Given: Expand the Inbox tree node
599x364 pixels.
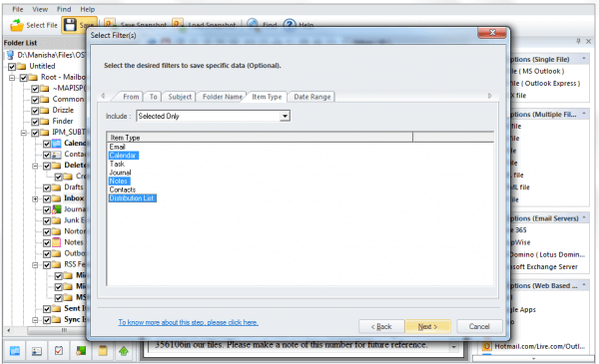Looking at the screenshot, I should (35, 198).
